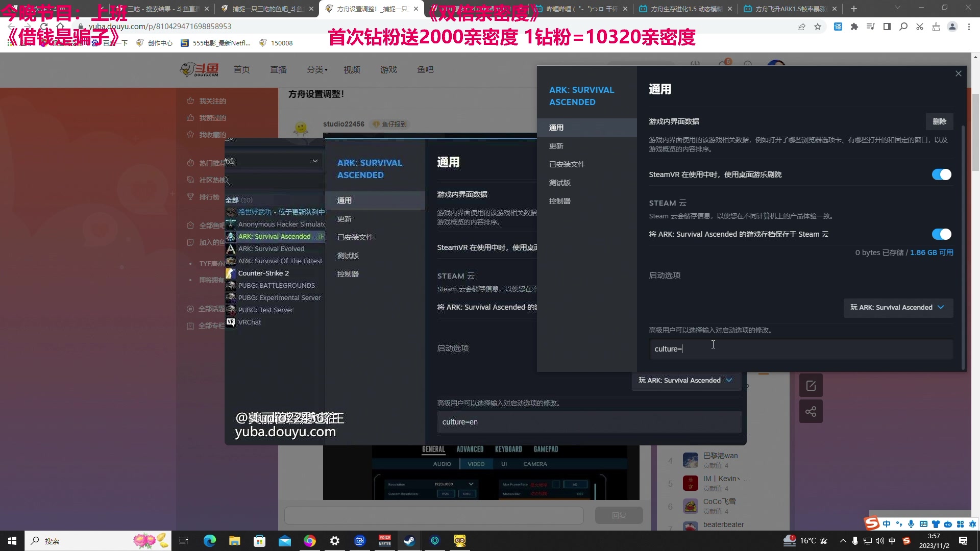980x551 pixels.
Task: Click the 删除 button for game interface data
Action: (x=940, y=121)
